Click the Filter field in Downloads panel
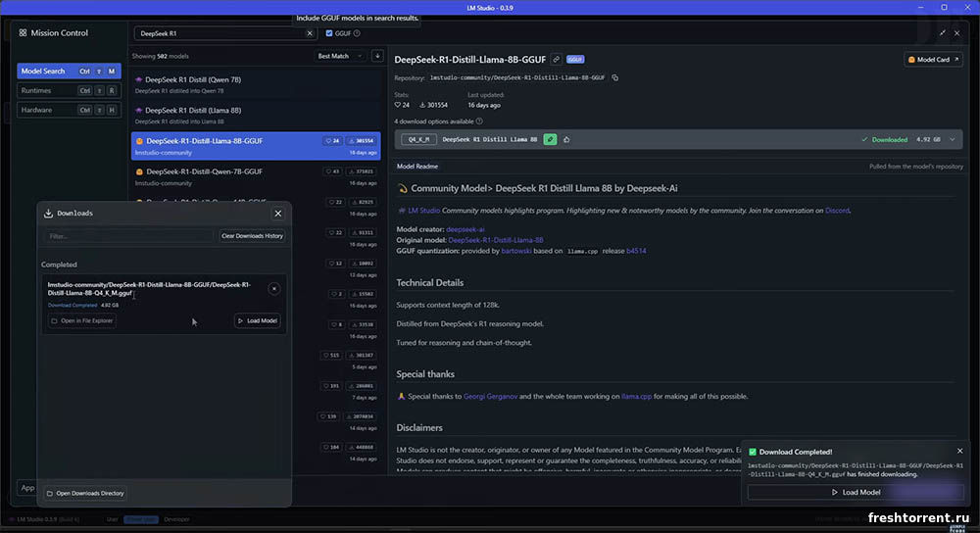The width and height of the screenshot is (980, 533). [x=127, y=236]
